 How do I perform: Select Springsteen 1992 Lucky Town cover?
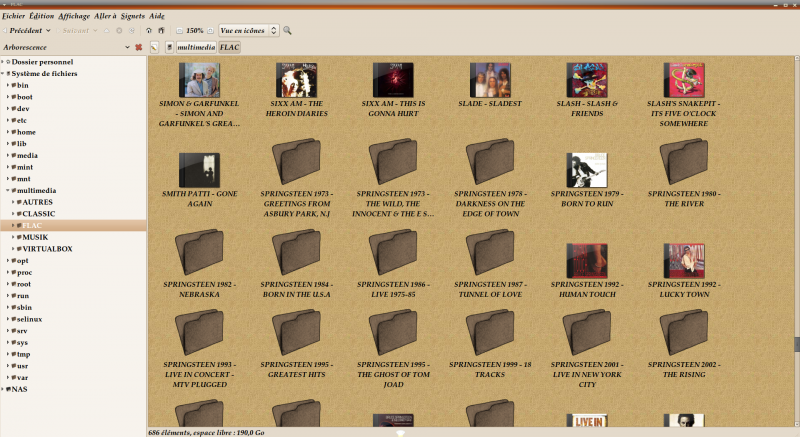point(684,261)
